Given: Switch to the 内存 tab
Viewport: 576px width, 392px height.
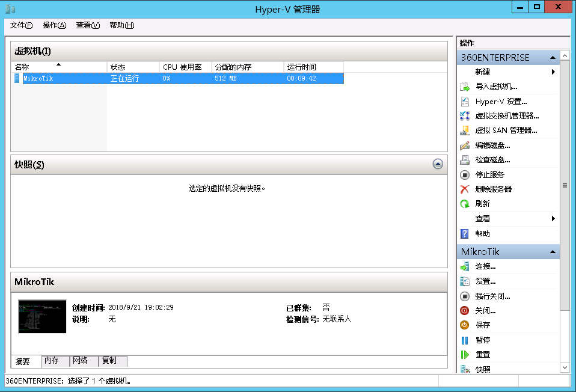Looking at the screenshot, I should [x=55, y=361].
